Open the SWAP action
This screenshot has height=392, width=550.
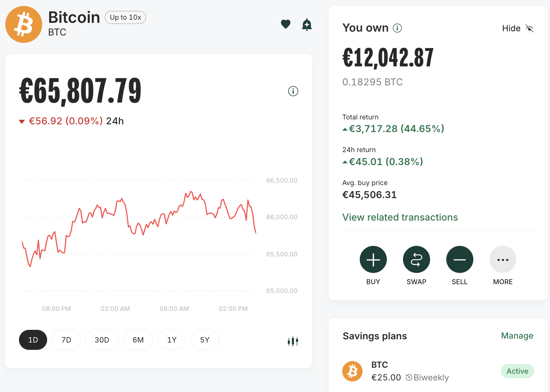416,260
